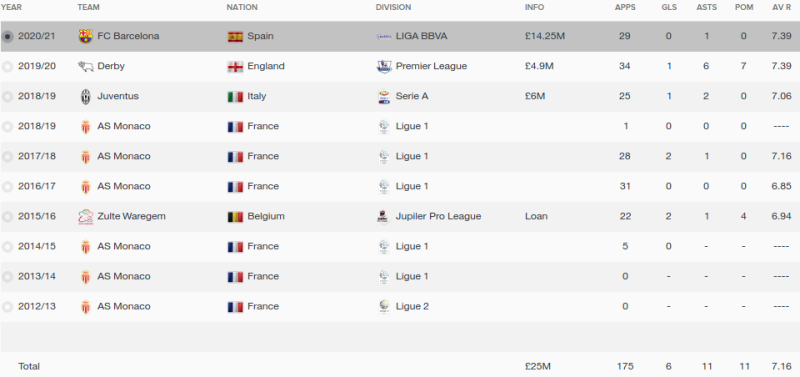Click the Juventus club crest
Screen dimensions: 800x377
tap(85, 96)
